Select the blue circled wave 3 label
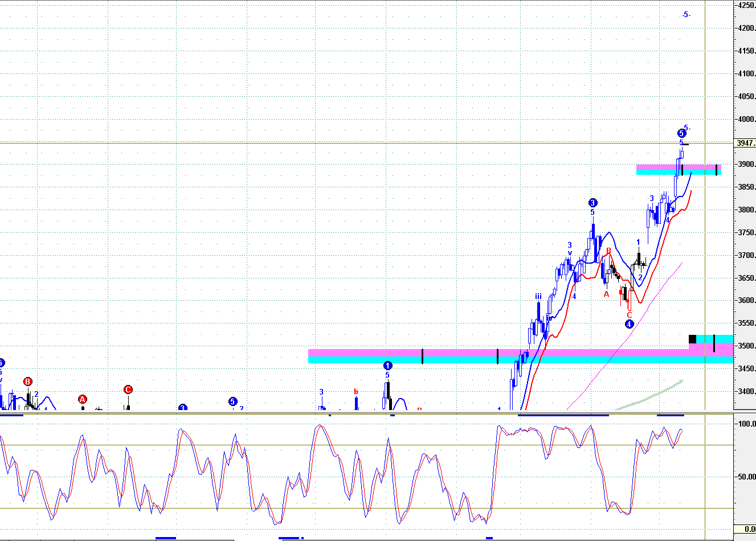 tap(592, 203)
